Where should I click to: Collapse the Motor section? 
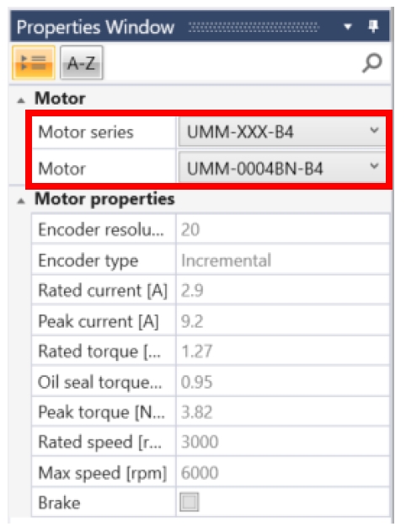(x=21, y=100)
